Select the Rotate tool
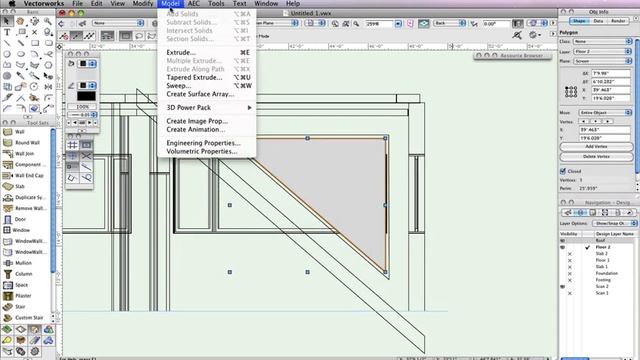This screenshot has width=640, height=360. [x=34, y=87]
